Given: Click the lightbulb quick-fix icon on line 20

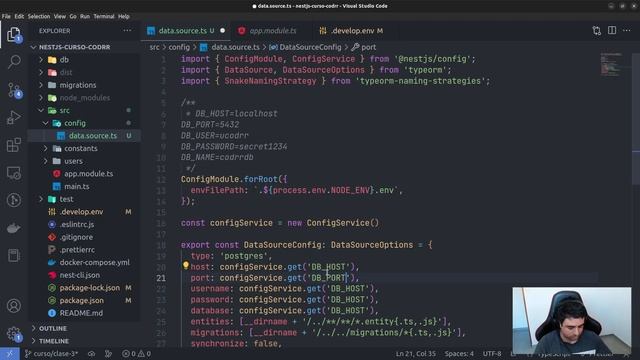Looking at the screenshot, I should click(186, 266).
